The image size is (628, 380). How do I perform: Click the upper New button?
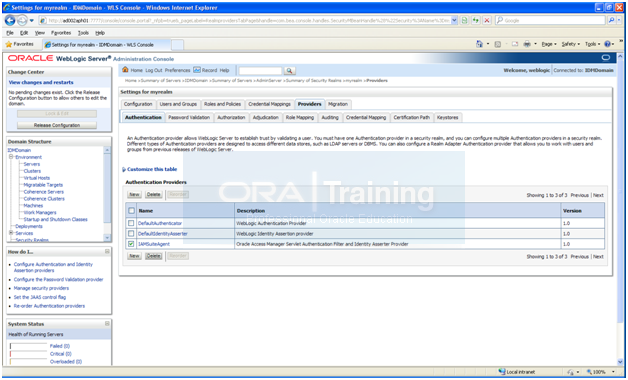point(134,195)
